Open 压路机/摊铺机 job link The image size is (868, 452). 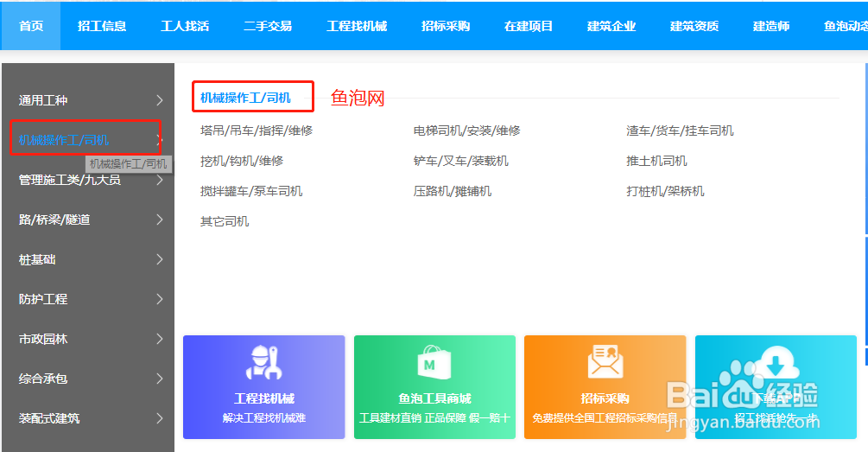coord(453,192)
